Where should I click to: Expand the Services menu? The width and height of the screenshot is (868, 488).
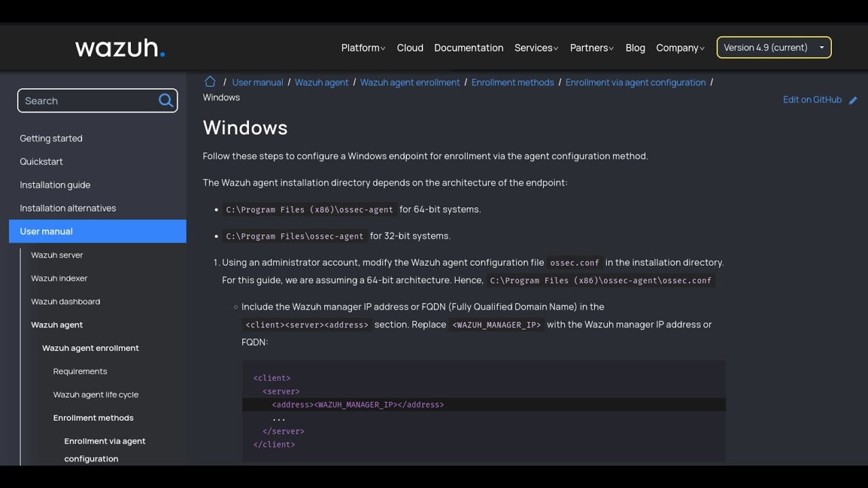[x=536, y=47]
